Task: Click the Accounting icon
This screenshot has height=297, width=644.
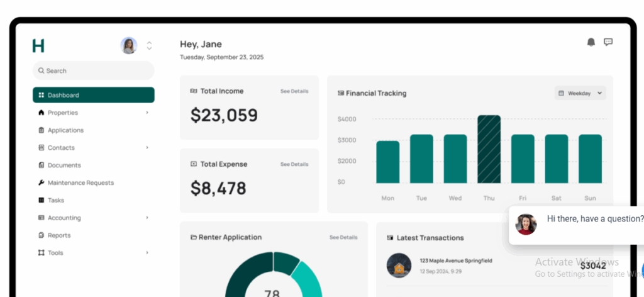Action: point(41,218)
